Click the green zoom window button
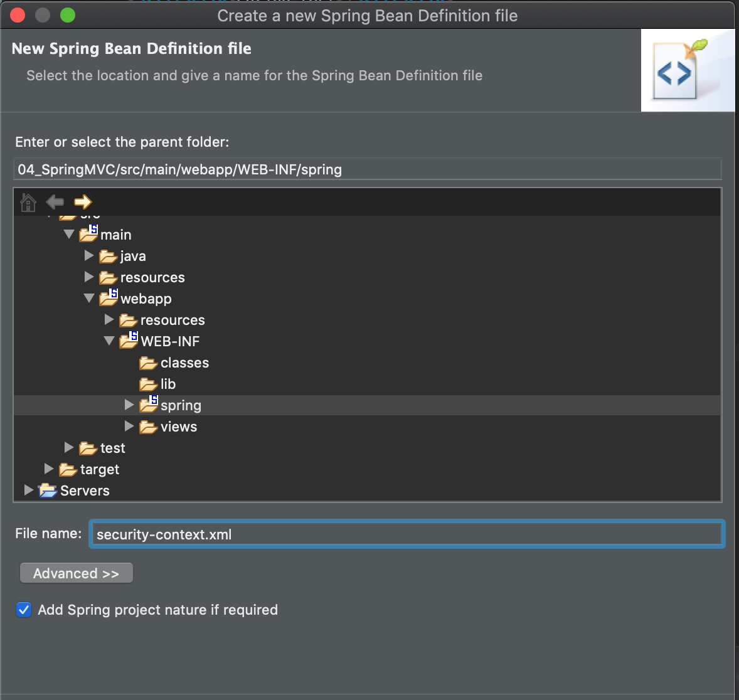The width and height of the screenshot is (739, 700). tap(68, 16)
